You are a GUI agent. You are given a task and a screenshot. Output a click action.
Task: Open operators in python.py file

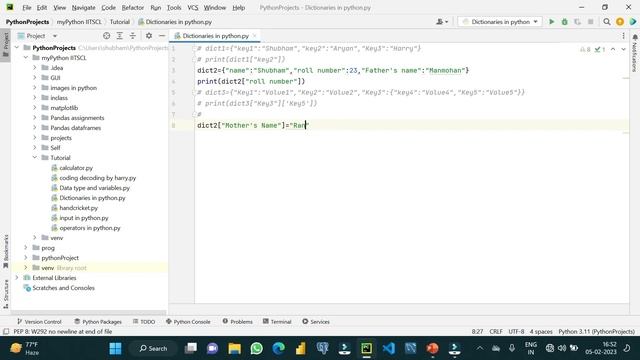[x=90, y=228]
